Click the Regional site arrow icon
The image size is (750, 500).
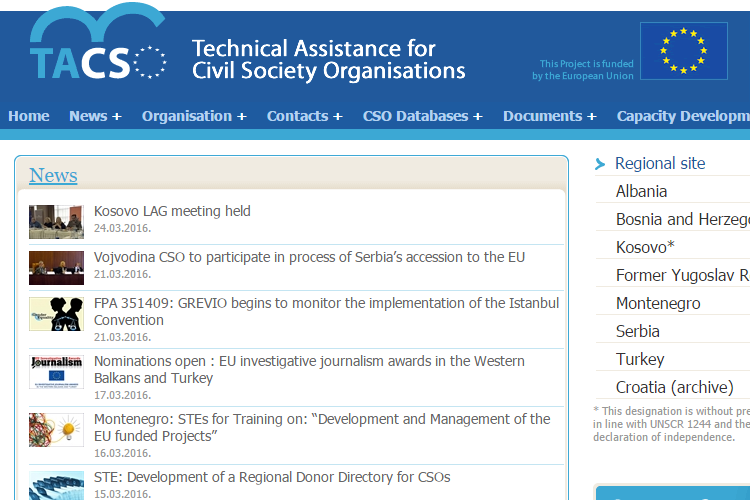600,164
